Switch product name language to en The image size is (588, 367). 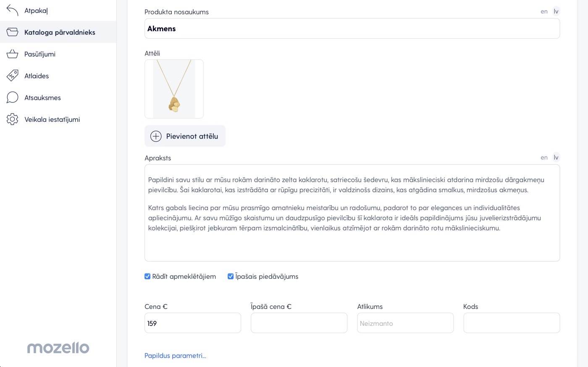point(544,11)
